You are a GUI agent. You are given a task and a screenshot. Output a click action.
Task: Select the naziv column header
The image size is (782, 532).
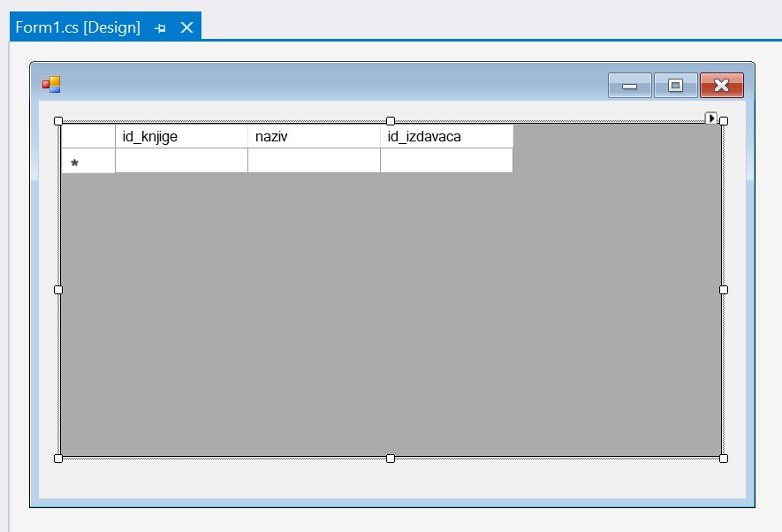(x=314, y=137)
